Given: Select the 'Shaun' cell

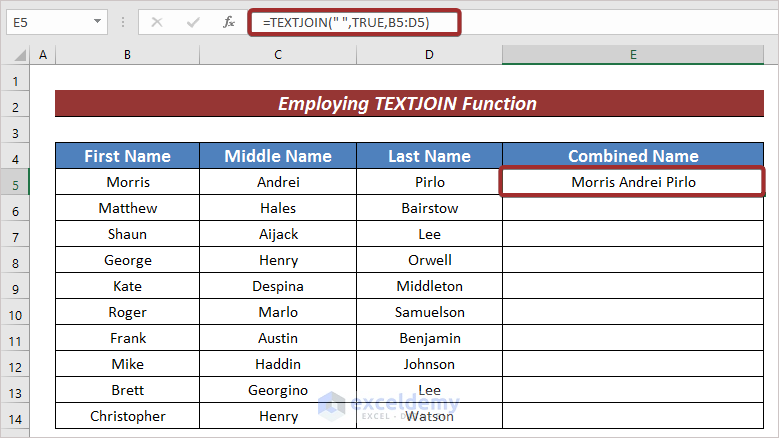Looking at the screenshot, I should click(x=127, y=234).
